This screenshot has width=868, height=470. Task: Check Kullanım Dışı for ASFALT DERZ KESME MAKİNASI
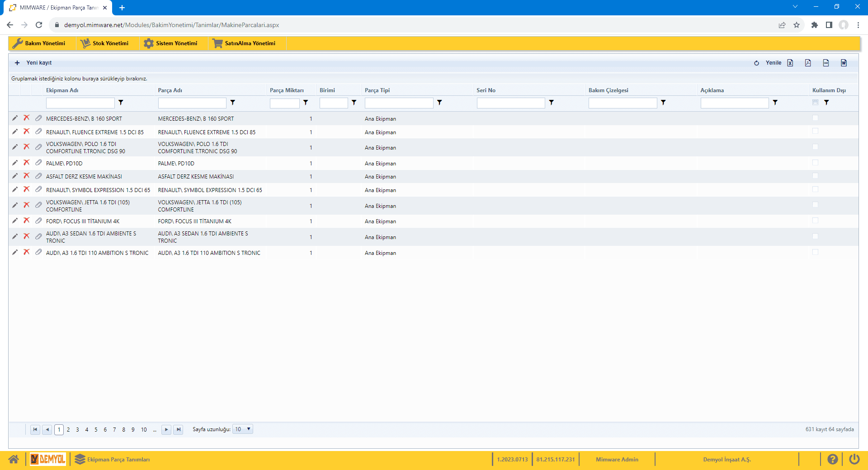pos(815,176)
